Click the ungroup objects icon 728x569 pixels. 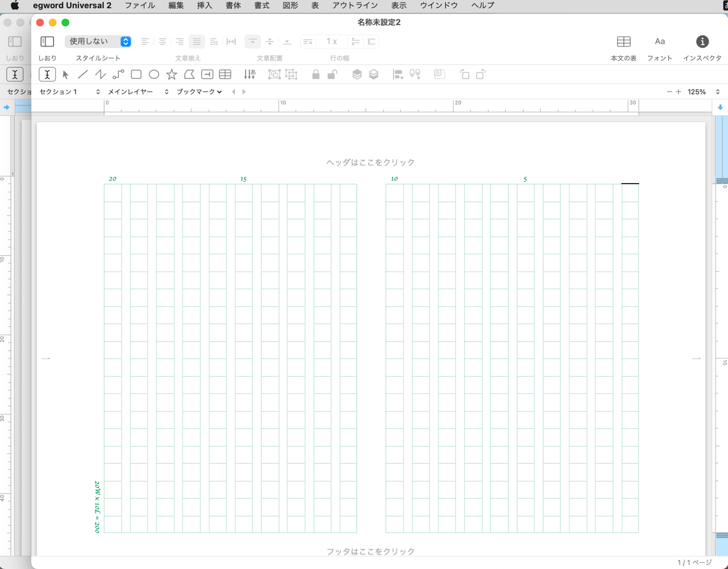(x=291, y=74)
